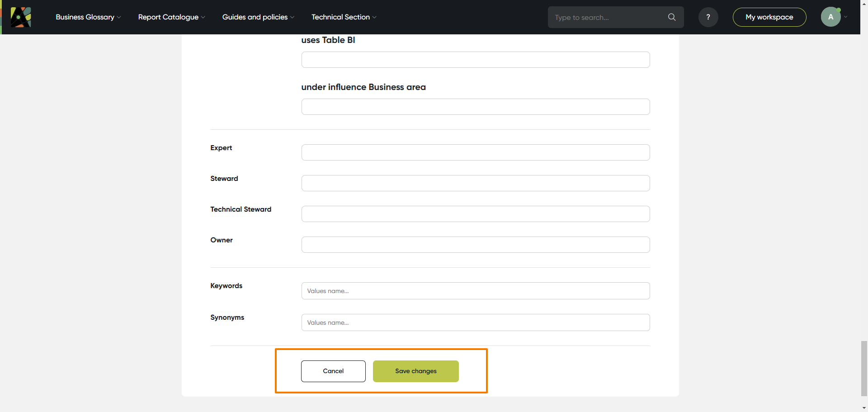
Task: Click the Synonyms values field
Action: pos(475,322)
